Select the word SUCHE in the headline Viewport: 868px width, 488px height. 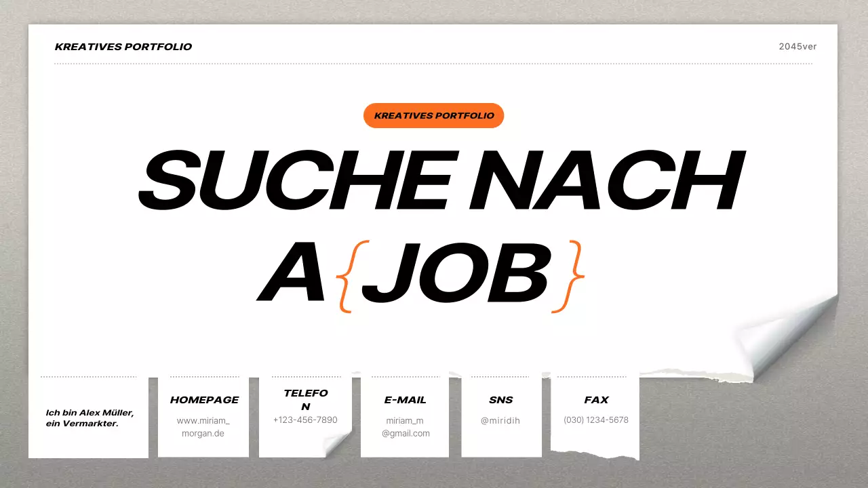pos(298,180)
